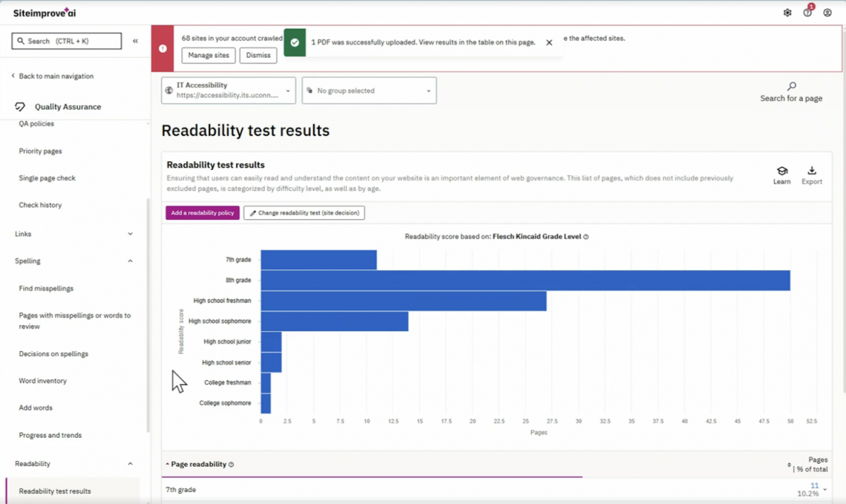Sort by Pages column arrows

(789, 465)
